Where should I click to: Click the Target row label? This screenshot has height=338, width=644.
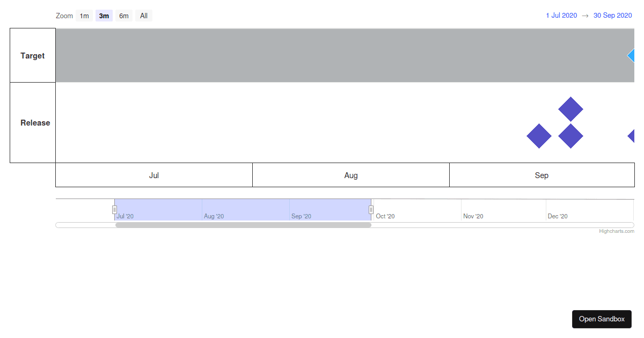[33, 56]
